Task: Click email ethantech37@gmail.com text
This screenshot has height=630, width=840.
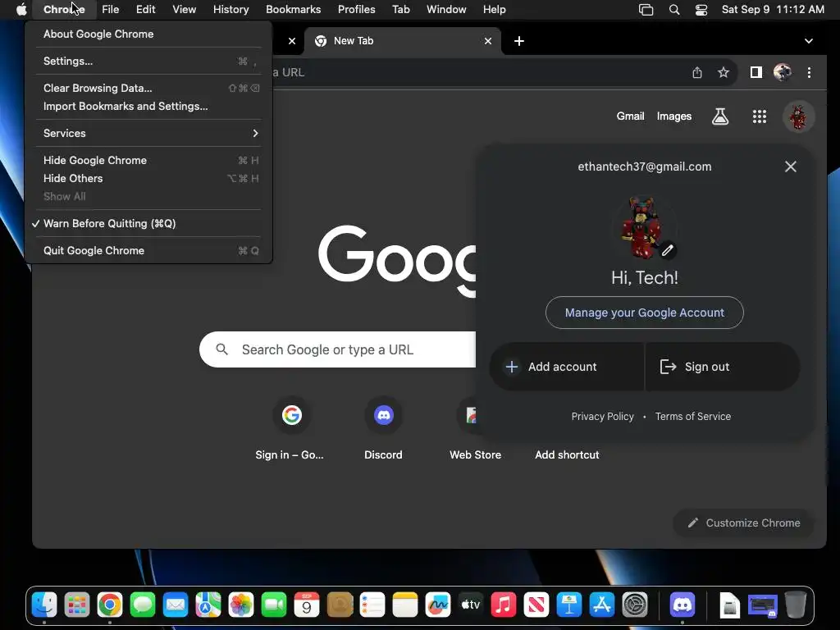Action: click(x=645, y=167)
